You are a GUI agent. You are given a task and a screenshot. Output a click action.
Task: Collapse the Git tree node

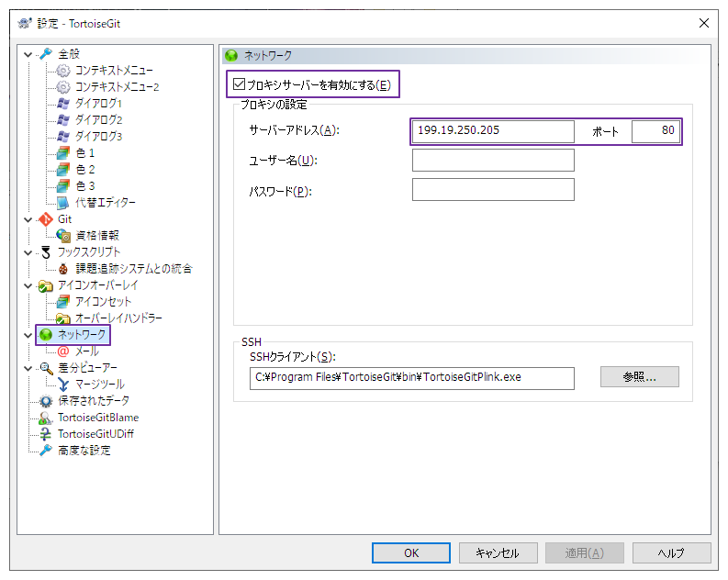coord(28,219)
